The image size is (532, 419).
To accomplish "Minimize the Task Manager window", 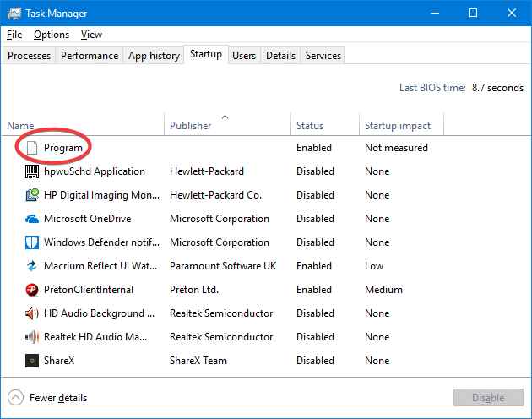I will pos(435,14).
